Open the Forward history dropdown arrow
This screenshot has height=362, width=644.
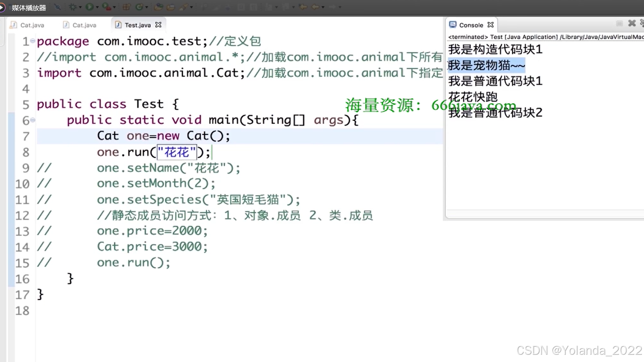point(340,7)
